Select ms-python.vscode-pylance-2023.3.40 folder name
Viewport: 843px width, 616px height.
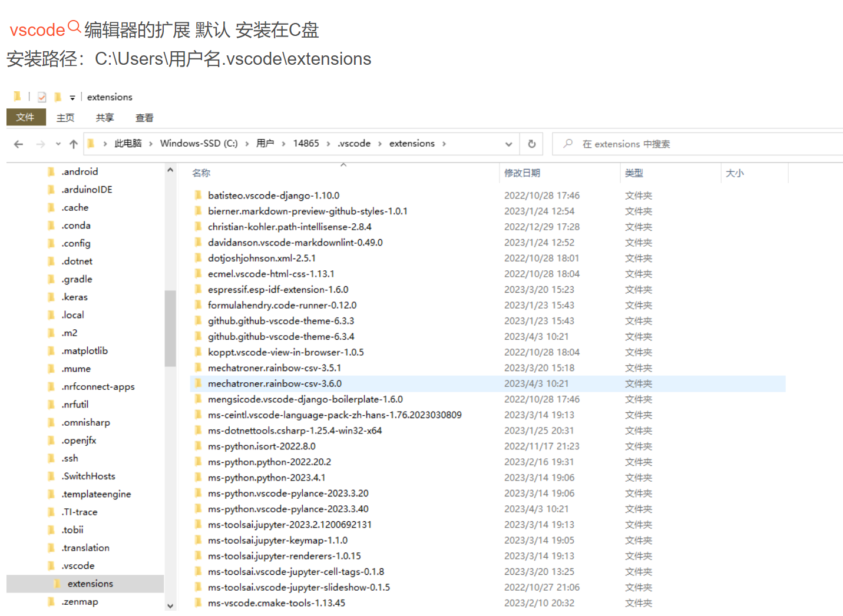click(288, 508)
